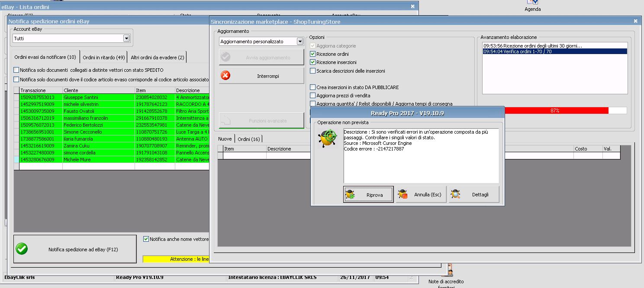Enable Aggiorna prezzi di vendita
This screenshot has width=644, height=288.
[313, 96]
